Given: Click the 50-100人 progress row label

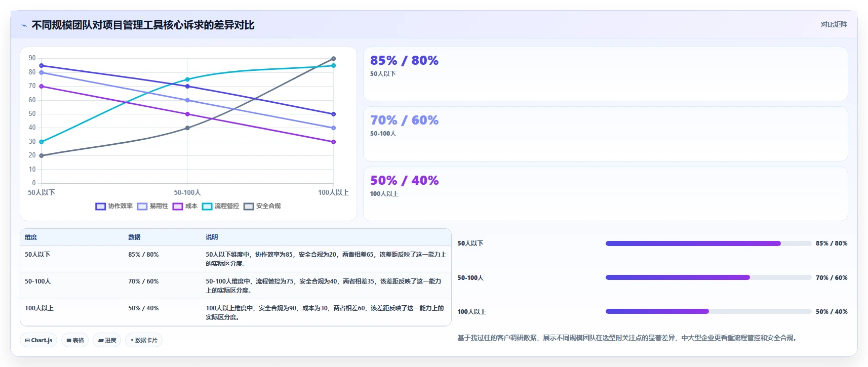Looking at the screenshot, I should 470,278.
